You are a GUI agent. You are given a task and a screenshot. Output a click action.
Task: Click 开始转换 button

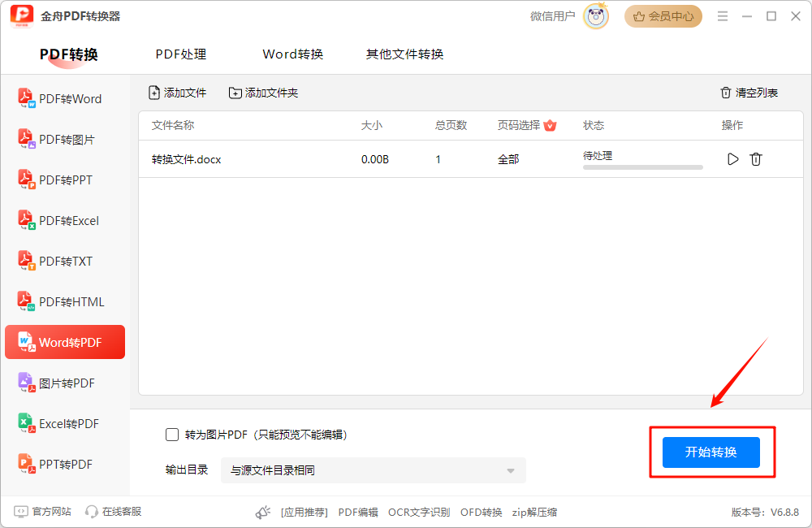711,452
